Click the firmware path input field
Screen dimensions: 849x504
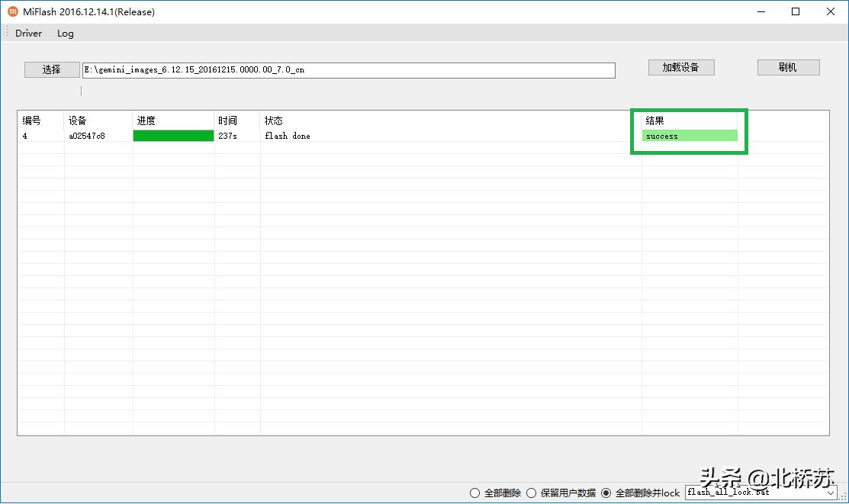click(x=347, y=69)
